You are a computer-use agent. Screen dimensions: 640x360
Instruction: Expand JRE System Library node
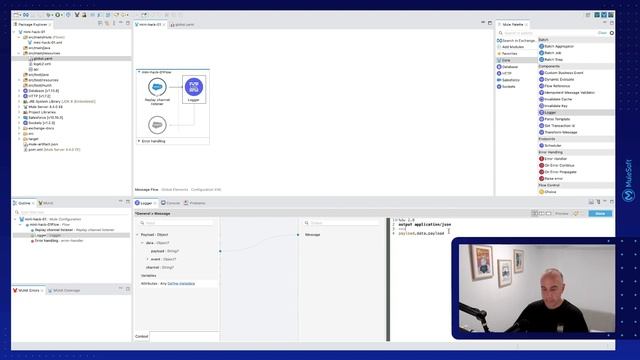[19, 101]
